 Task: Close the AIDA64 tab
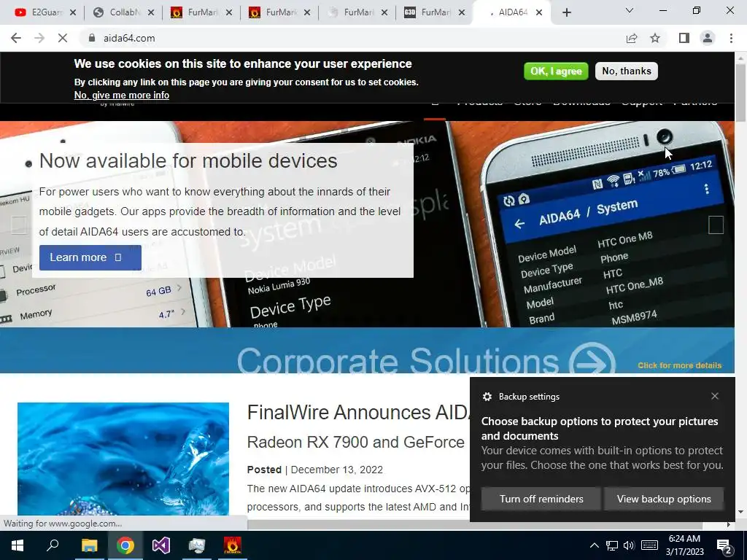coord(539,13)
